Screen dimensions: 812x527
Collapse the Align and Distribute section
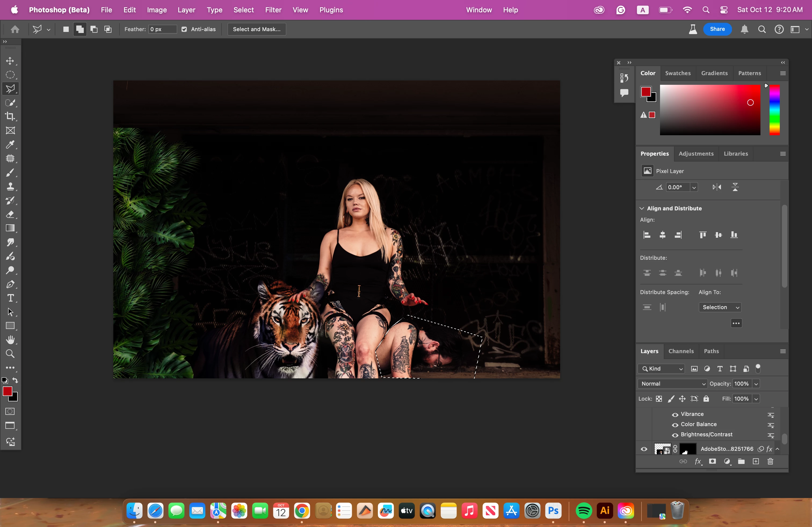tap(642, 208)
